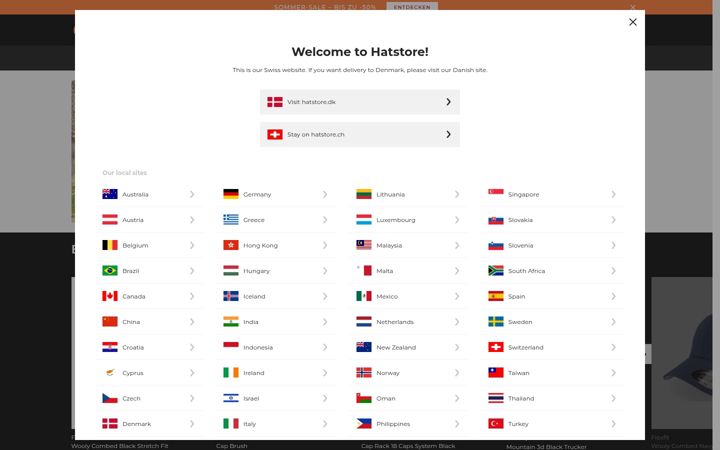Stay on hatstore.ch button

click(x=360, y=135)
